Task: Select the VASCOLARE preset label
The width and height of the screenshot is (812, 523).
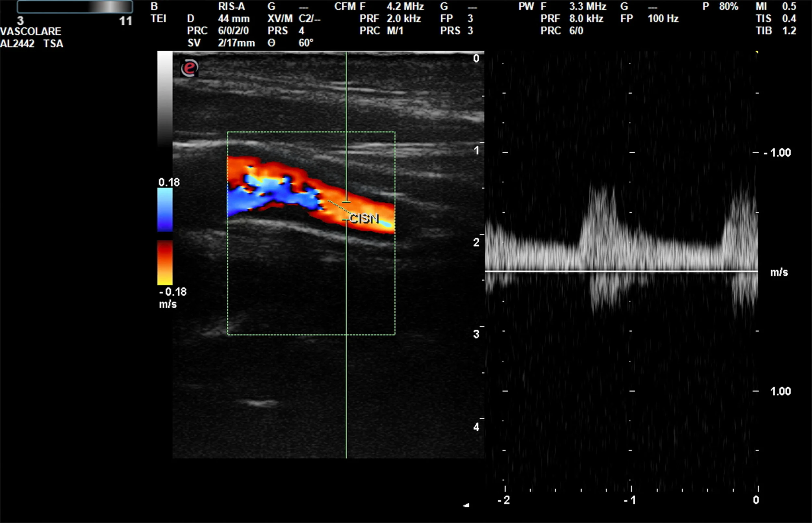Action: click(31, 31)
